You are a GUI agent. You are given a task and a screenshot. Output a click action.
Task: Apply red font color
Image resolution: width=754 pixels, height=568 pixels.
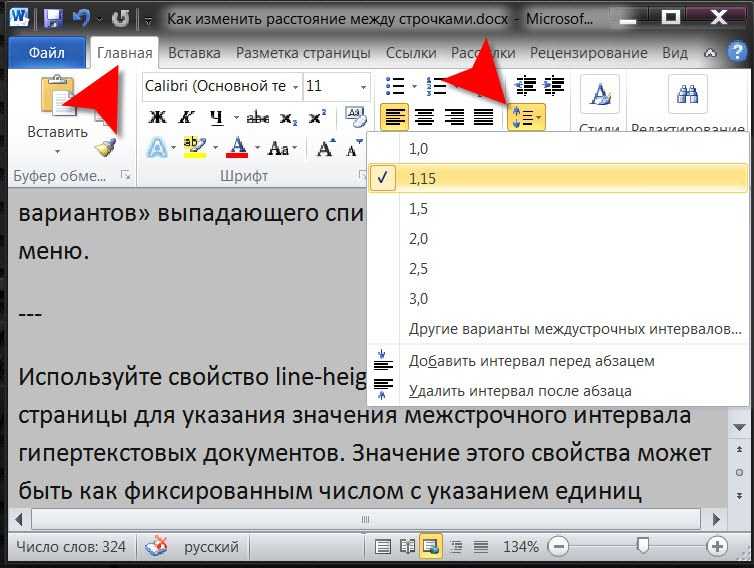point(239,148)
